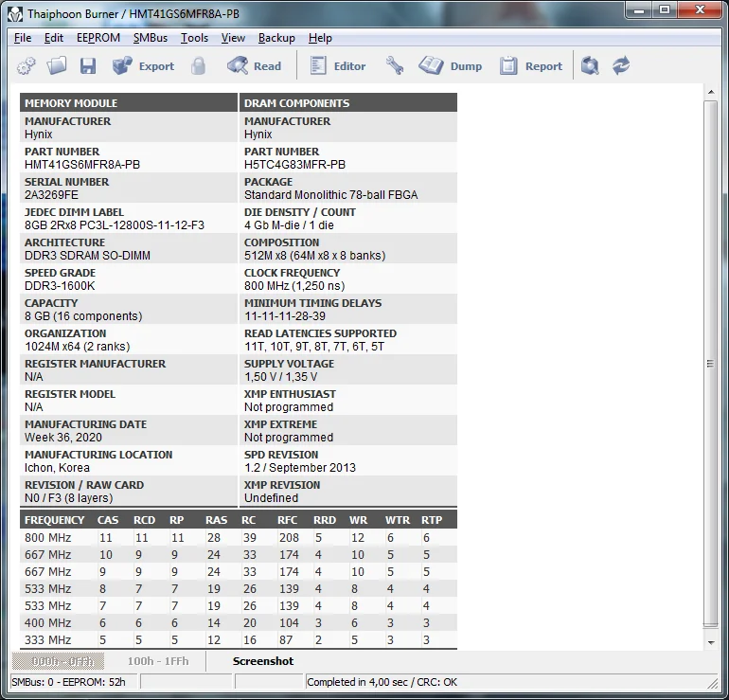729x700 pixels.
Task: Open the Help menu
Action: pyautogui.click(x=320, y=38)
